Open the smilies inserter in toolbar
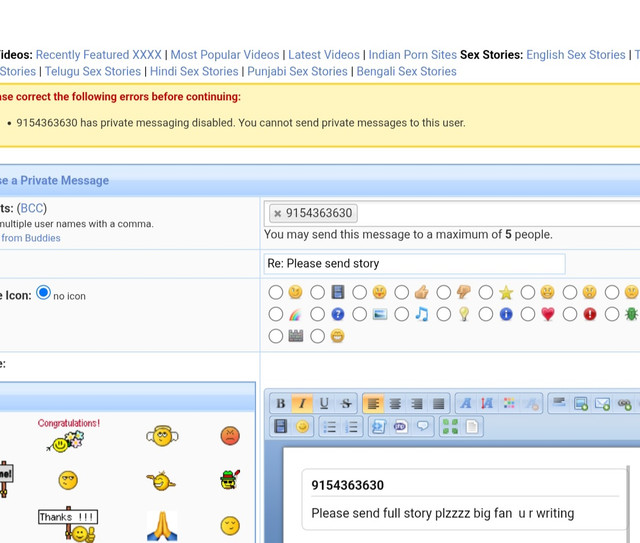 (302, 427)
